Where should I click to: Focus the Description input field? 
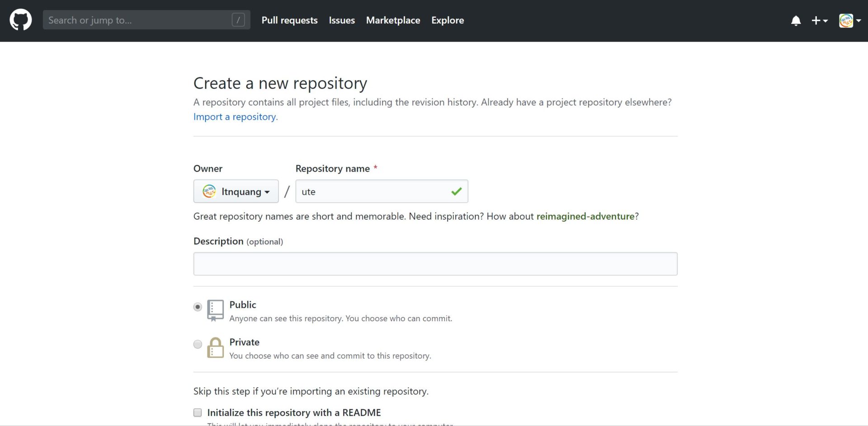click(x=435, y=264)
